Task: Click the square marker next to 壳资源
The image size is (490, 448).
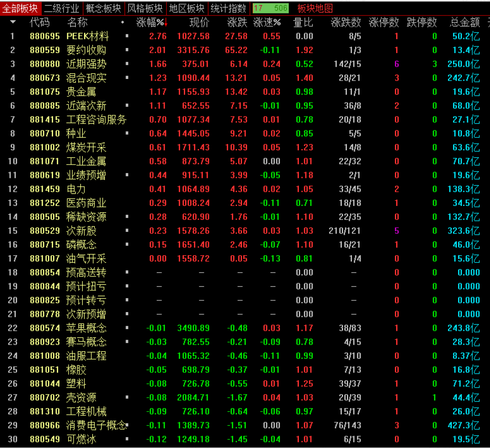Action: coord(127,397)
